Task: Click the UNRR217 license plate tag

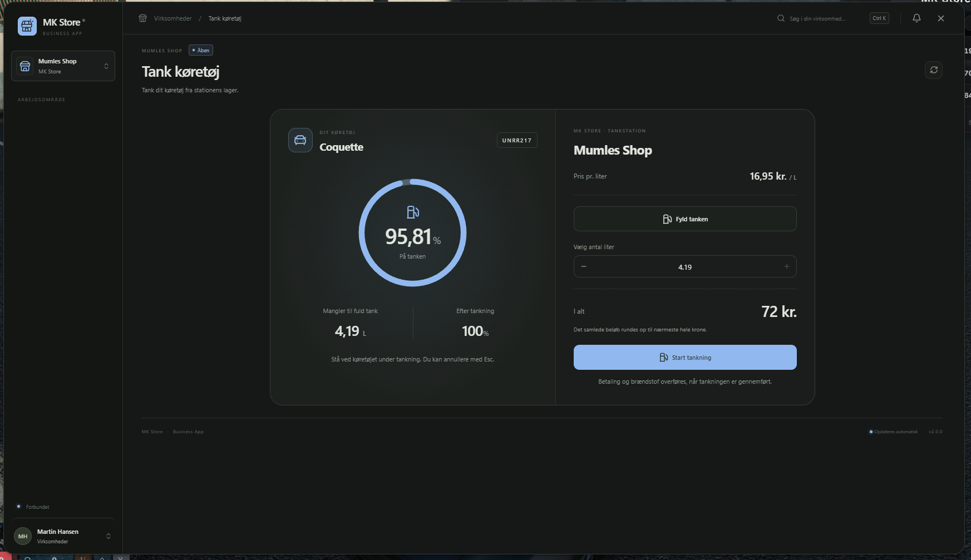Action: [517, 141]
